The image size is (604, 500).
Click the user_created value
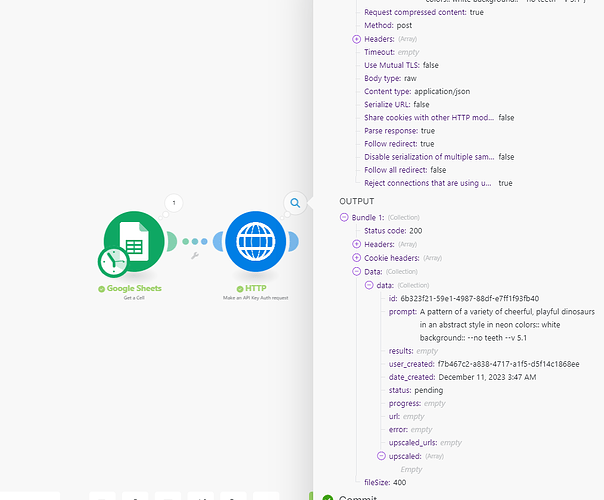508,364
